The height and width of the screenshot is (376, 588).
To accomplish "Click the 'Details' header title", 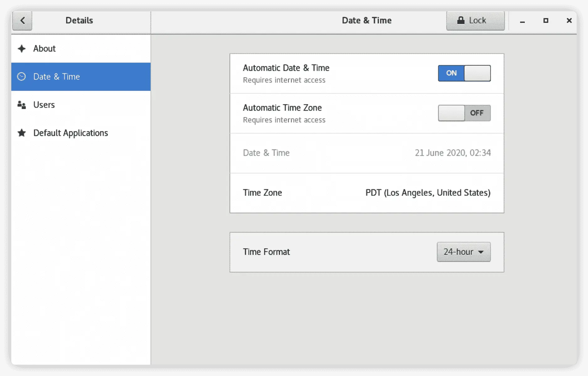I will tap(79, 20).
